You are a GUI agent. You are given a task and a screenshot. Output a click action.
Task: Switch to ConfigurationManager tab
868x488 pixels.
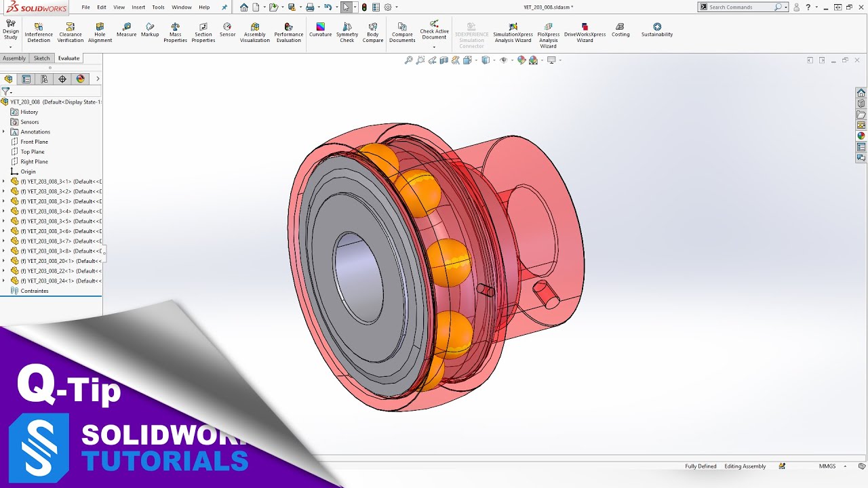[x=44, y=79]
